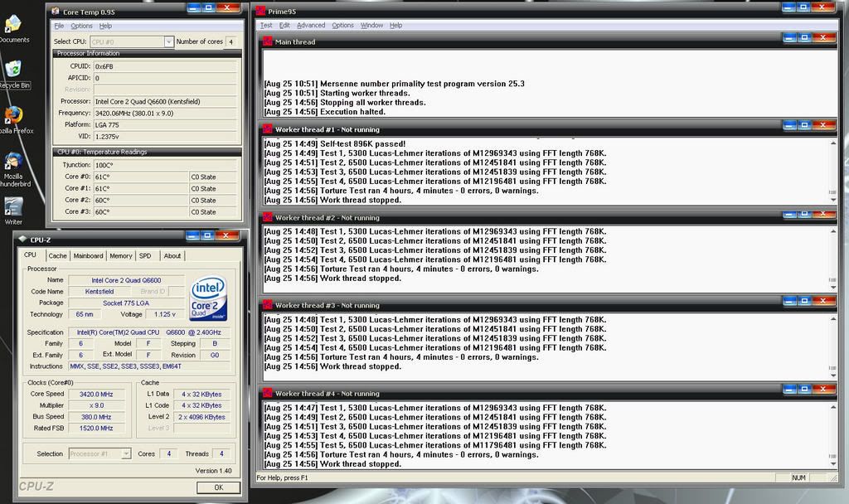This screenshot has width=849, height=504.
Task: Switch to CPU-Z About tab
Action: coord(172,256)
